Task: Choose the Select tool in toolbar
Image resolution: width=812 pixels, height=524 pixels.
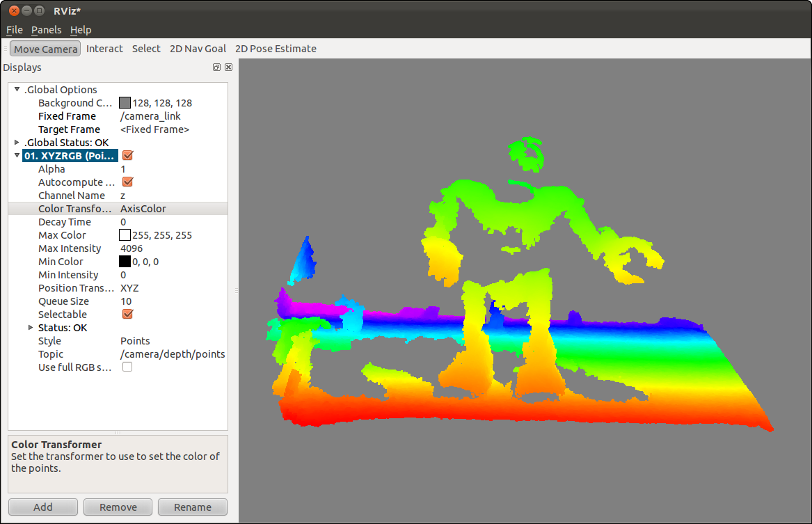Action: pyautogui.click(x=146, y=49)
